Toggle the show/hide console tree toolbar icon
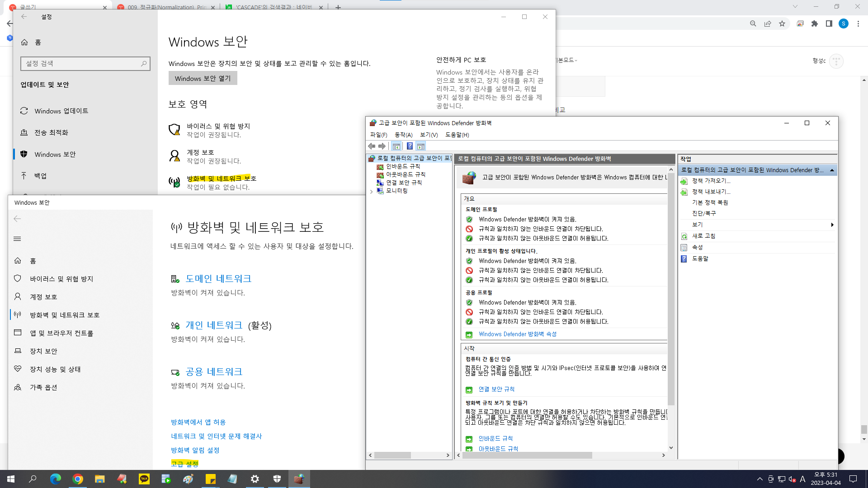868x488 pixels. coord(396,146)
